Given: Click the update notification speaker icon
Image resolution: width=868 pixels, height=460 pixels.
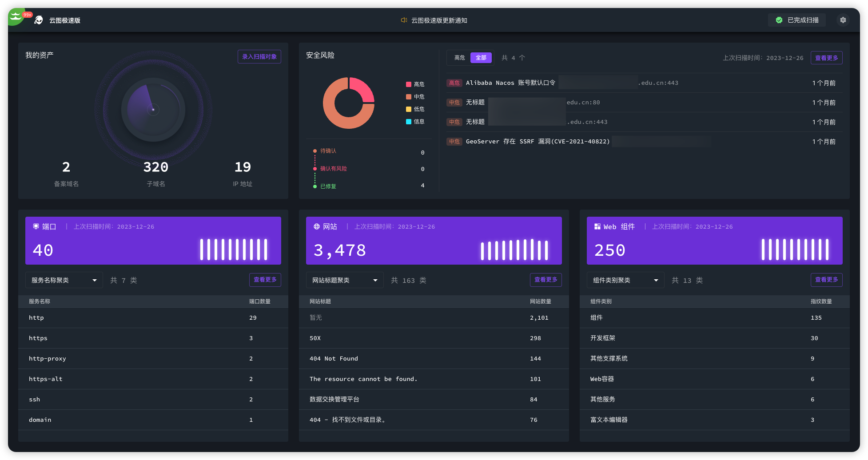Looking at the screenshot, I should pos(404,20).
